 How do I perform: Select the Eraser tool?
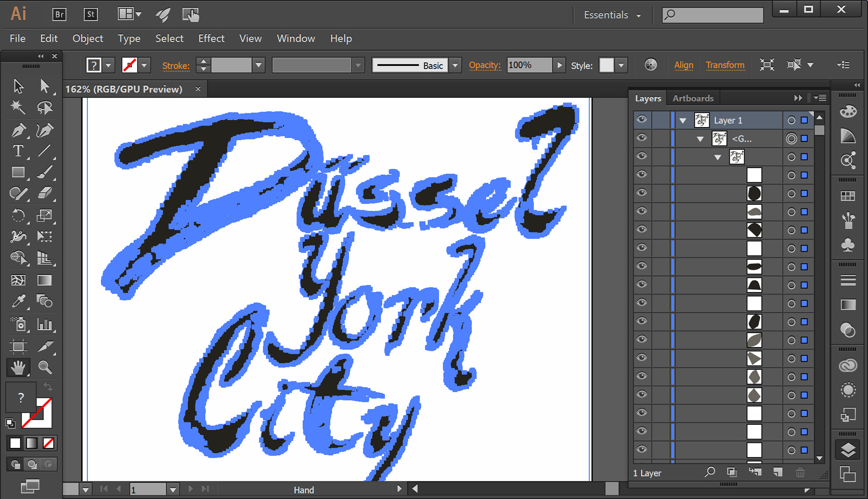click(x=44, y=193)
